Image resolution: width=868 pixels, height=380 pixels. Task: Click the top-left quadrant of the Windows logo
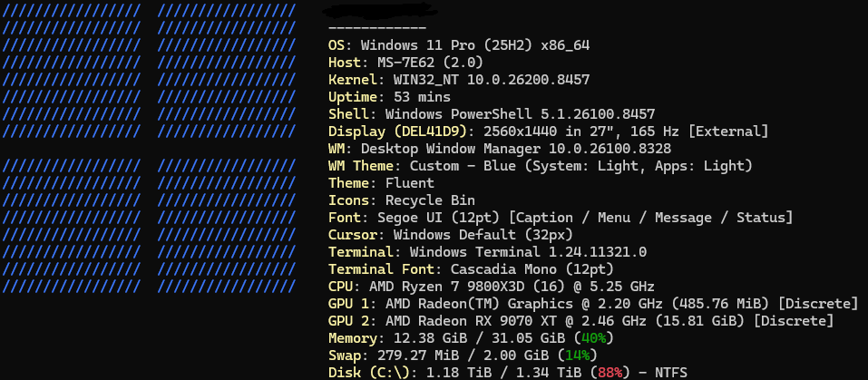(x=72, y=71)
